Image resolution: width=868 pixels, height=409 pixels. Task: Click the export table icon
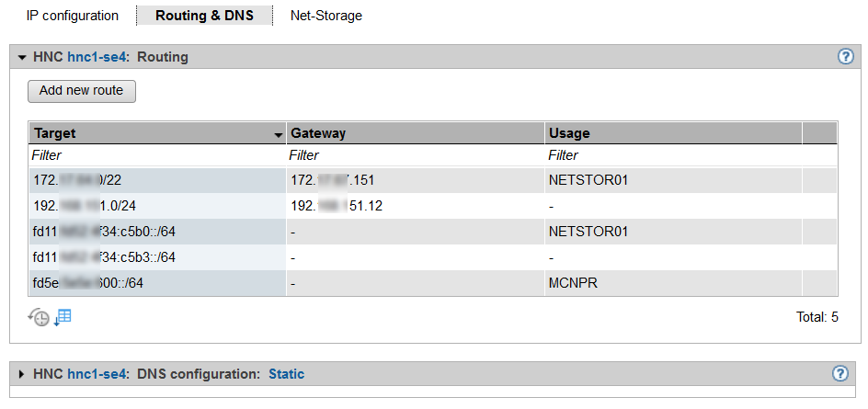click(x=63, y=317)
